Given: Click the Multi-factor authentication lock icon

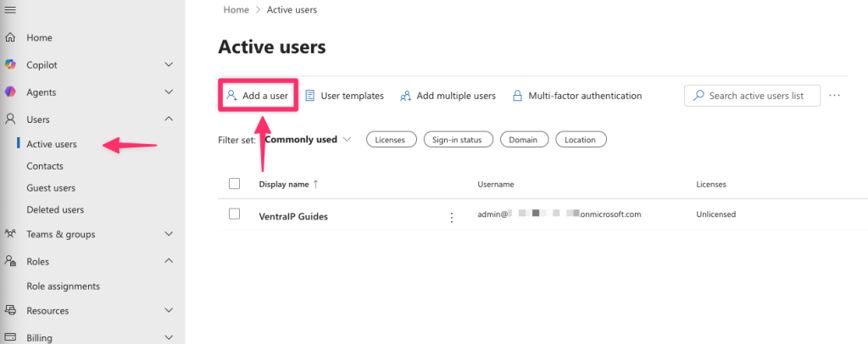Looking at the screenshot, I should [x=518, y=96].
